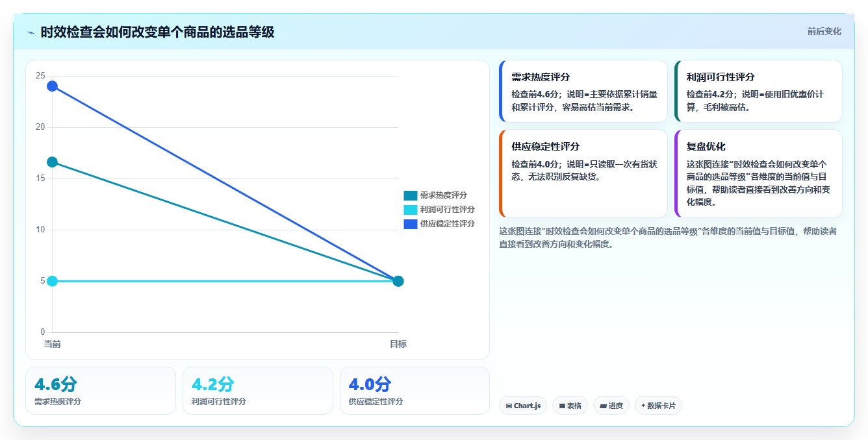Click the y-axis value 25
The width and height of the screenshot is (868, 440).
40,76
